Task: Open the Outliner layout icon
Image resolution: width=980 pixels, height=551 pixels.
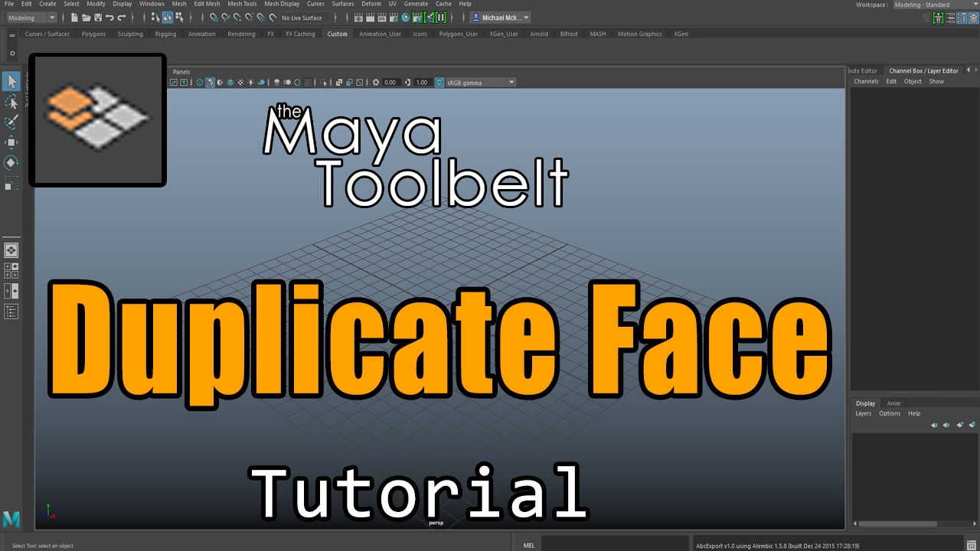Action: 11,311
